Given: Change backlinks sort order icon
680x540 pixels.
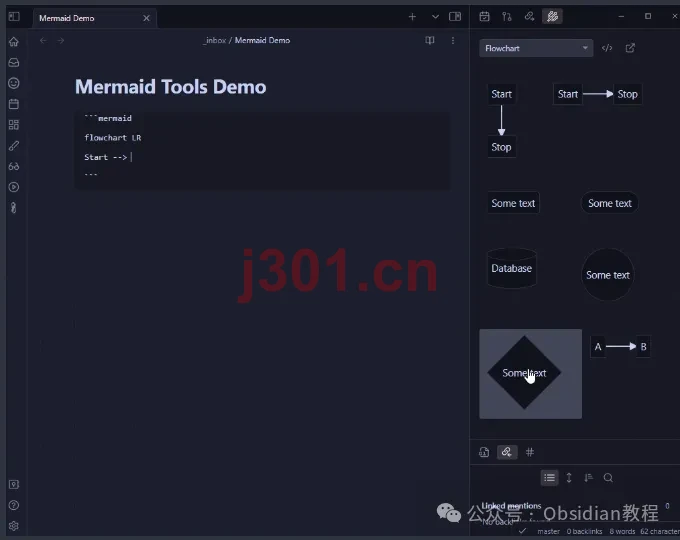Looking at the screenshot, I should [588, 478].
